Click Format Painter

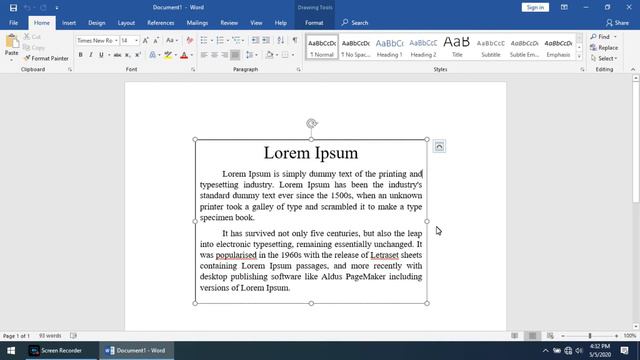click(46, 58)
